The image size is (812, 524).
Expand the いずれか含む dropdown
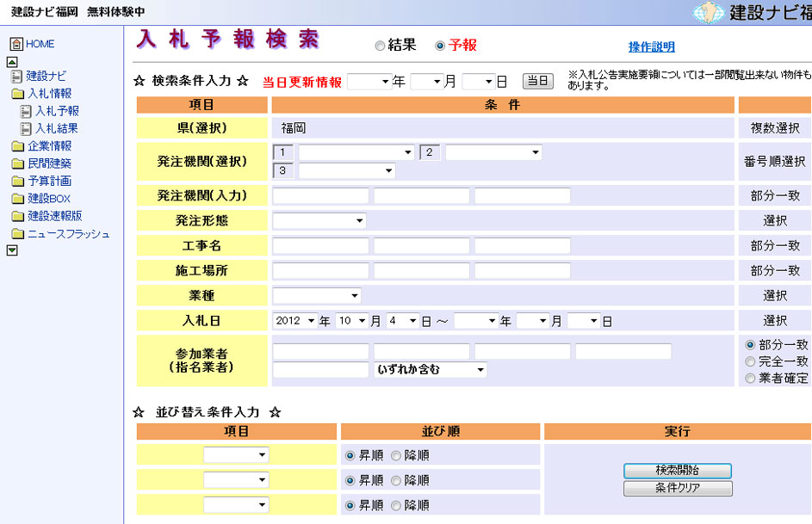(x=431, y=369)
